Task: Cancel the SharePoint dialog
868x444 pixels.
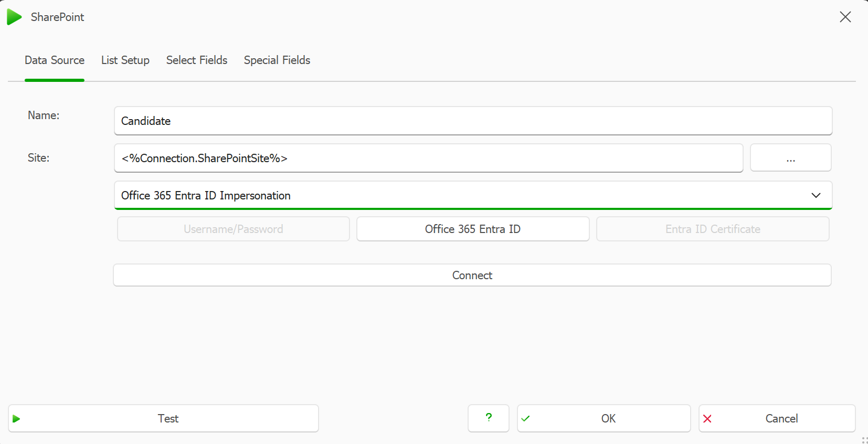Action: [777, 418]
